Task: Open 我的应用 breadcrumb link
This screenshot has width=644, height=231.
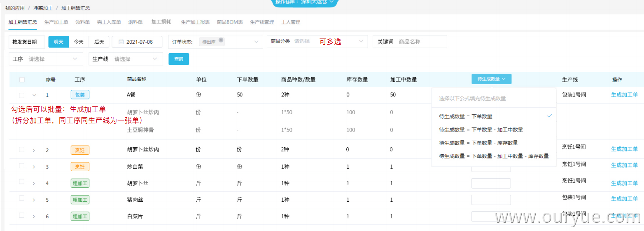Action: [15, 8]
